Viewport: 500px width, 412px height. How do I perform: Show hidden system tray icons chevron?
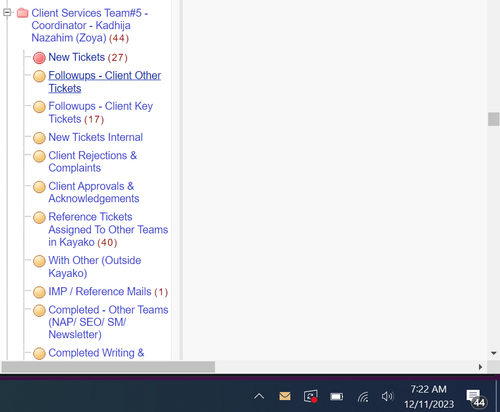point(259,396)
